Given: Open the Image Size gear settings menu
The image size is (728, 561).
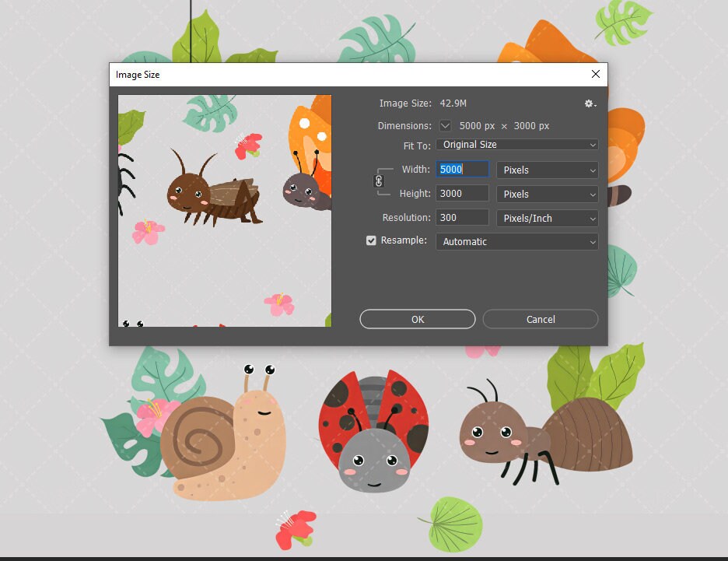Looking at the screenshot, I should tap(589, 103).
